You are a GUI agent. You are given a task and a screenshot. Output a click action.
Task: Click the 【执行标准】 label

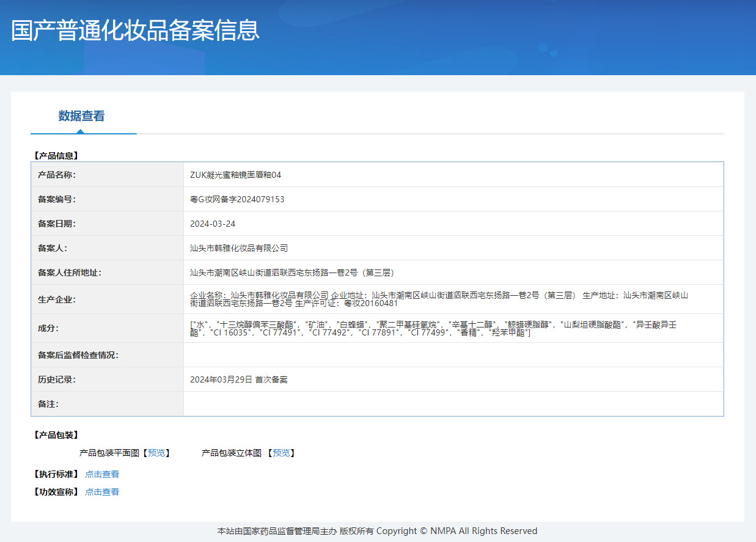[x=56, y=474]
